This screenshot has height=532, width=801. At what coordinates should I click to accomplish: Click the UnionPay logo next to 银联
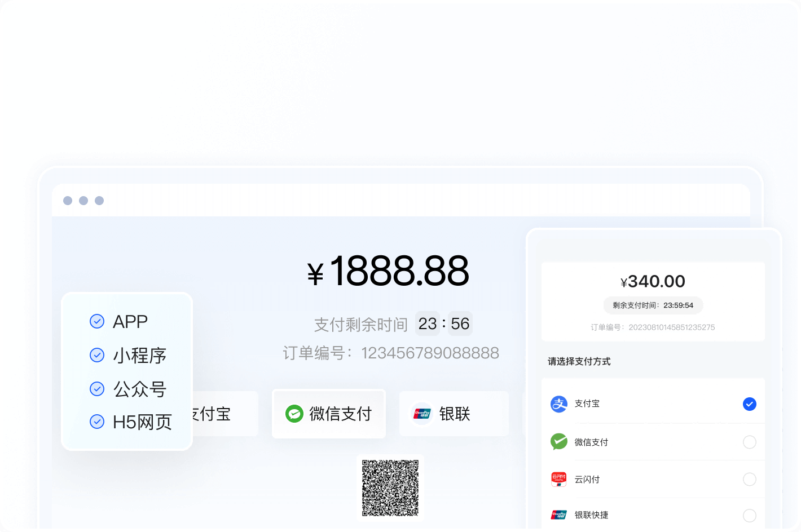[x=422, y=414]
